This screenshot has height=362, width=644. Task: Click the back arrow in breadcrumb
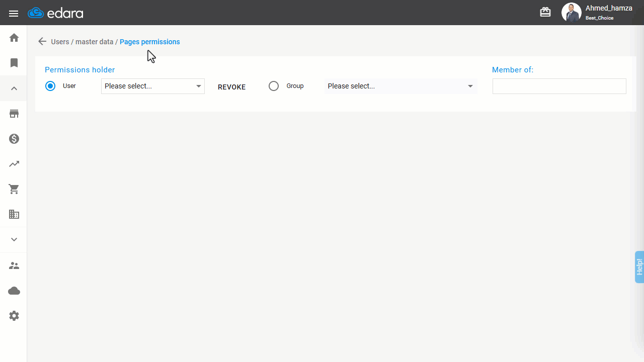pyautogui.click(x=42, y=42)
